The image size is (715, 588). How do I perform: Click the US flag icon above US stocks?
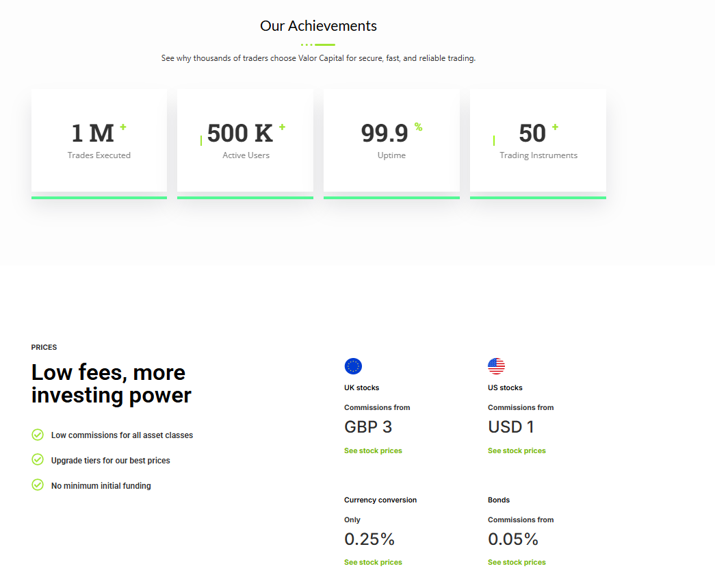pyautogui.click(x=496, y=366)
